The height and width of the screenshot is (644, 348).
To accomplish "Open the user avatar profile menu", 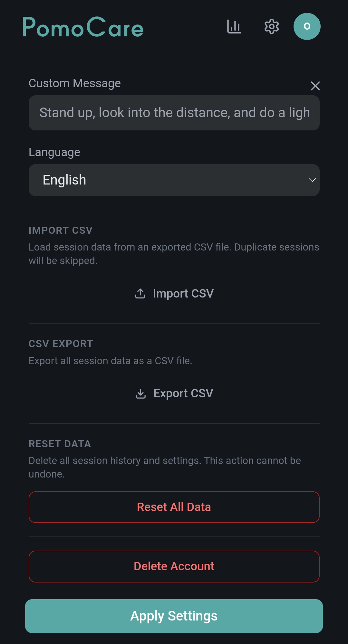I will click(x=307, y=26).
